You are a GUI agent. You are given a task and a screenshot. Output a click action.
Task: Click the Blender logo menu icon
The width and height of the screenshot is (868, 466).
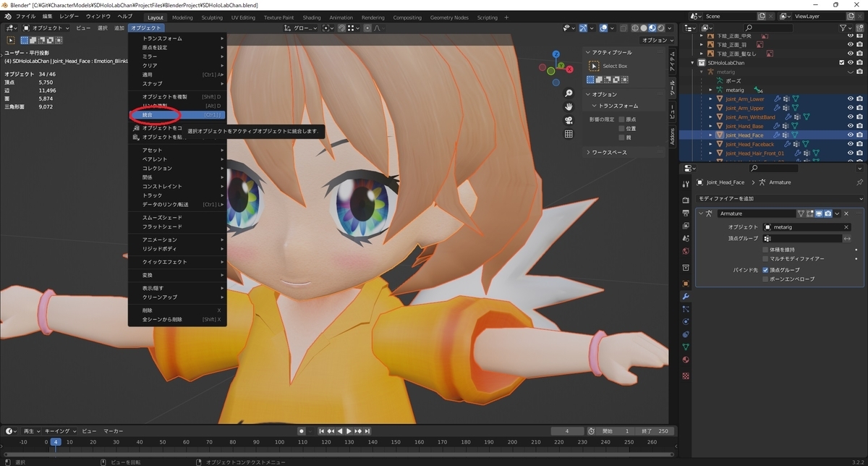coord(7,16)
